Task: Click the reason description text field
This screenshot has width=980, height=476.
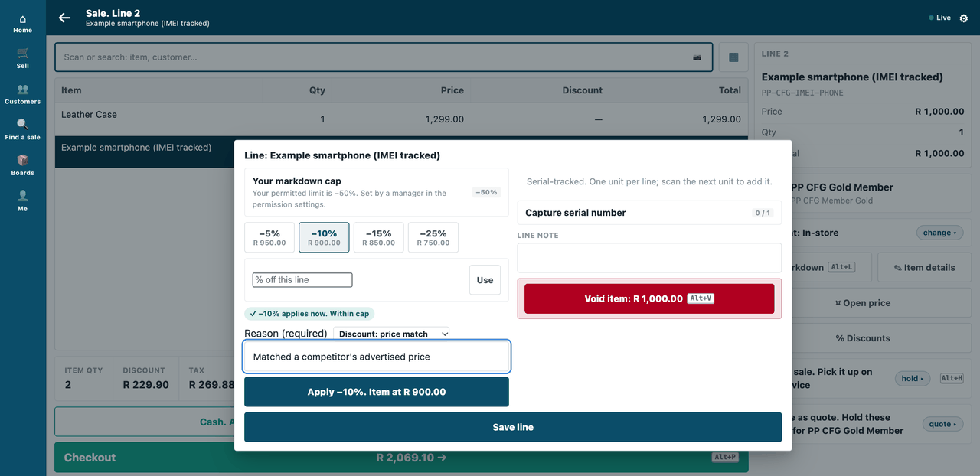Action: pos(377,357)
